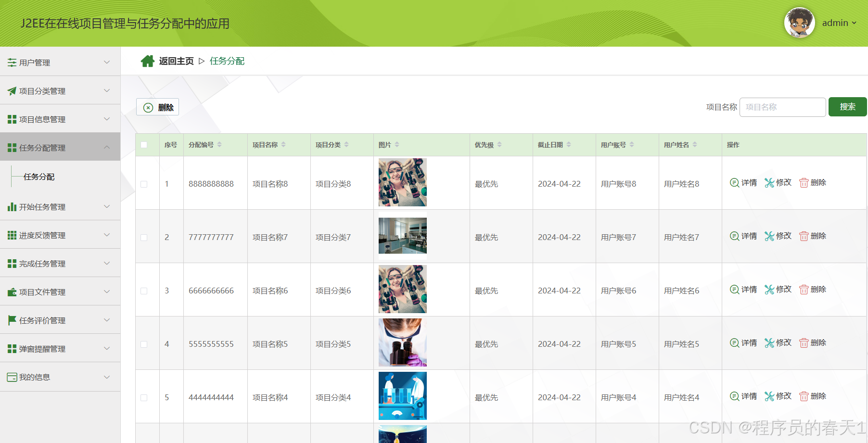Open the microscope photo thumbnail for 项目名称5

point(403,342)
